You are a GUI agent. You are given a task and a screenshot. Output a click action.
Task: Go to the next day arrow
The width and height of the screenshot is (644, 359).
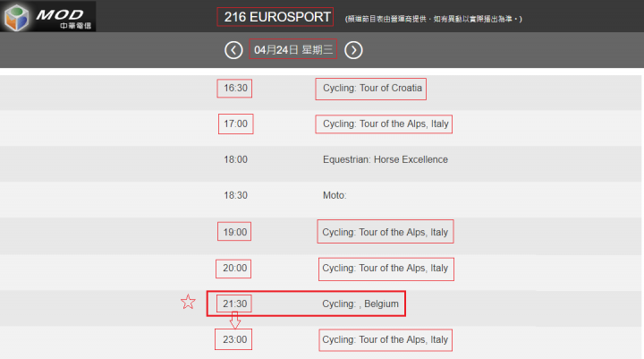[x=353, y=50]
